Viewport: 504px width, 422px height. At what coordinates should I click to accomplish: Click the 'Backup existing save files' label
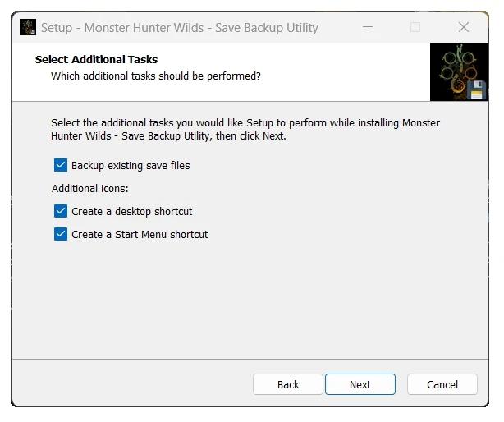(x=131, y=166)
